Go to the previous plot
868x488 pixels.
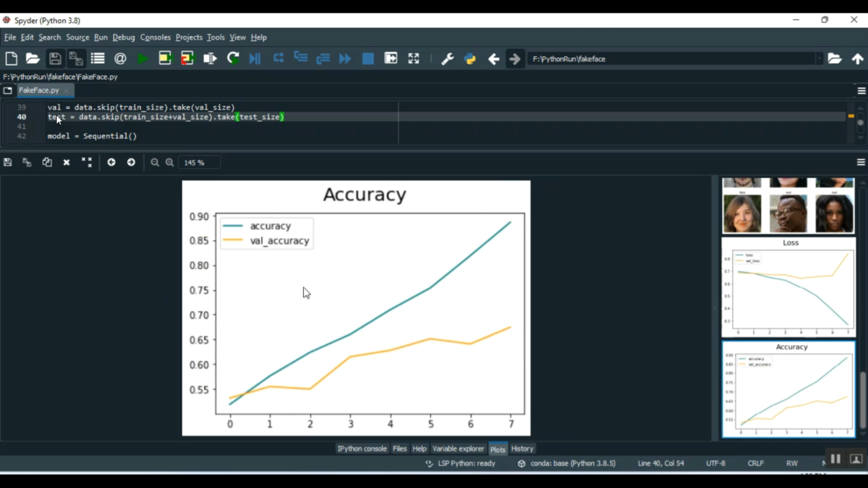pyautogui.click(x=111, y=162)
